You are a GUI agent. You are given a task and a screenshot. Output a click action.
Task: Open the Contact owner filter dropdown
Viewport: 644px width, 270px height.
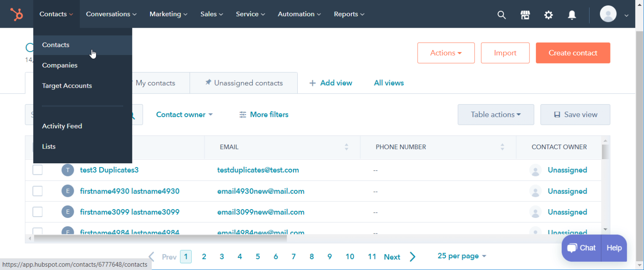[184, 114]
